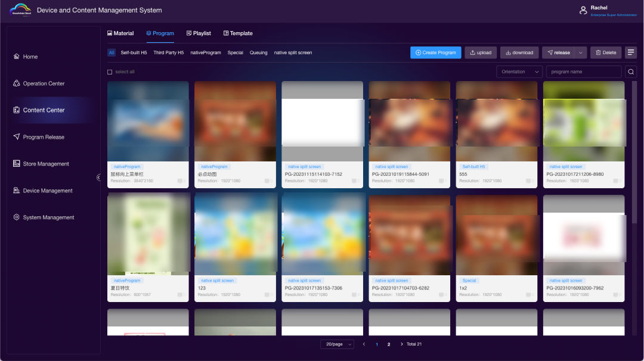Click the download button

(x=519, y=52)
